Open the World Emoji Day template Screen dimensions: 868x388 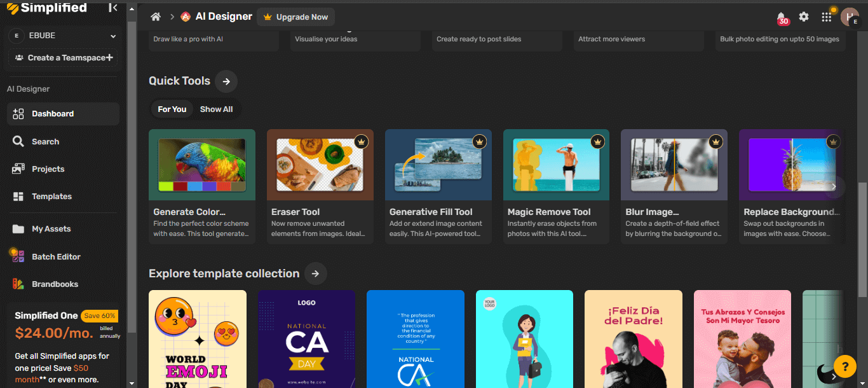pyautogui.click(x=197, y=338)
